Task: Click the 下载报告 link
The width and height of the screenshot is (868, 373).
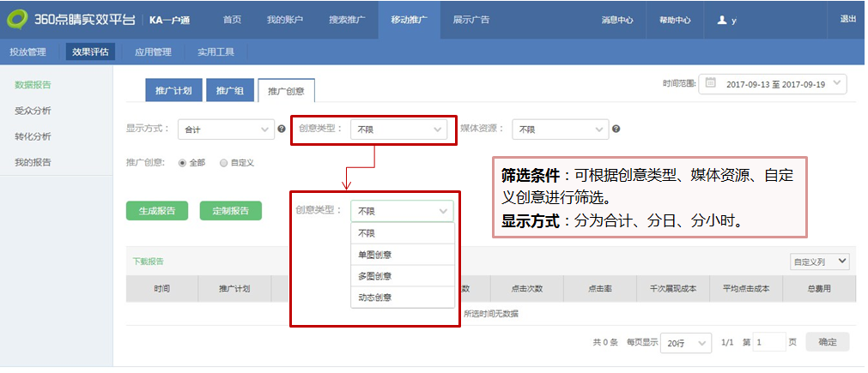Action: 148,262
